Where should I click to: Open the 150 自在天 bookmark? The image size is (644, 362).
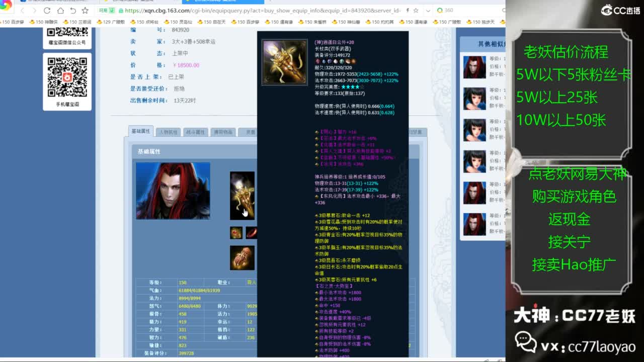[212, 22]
